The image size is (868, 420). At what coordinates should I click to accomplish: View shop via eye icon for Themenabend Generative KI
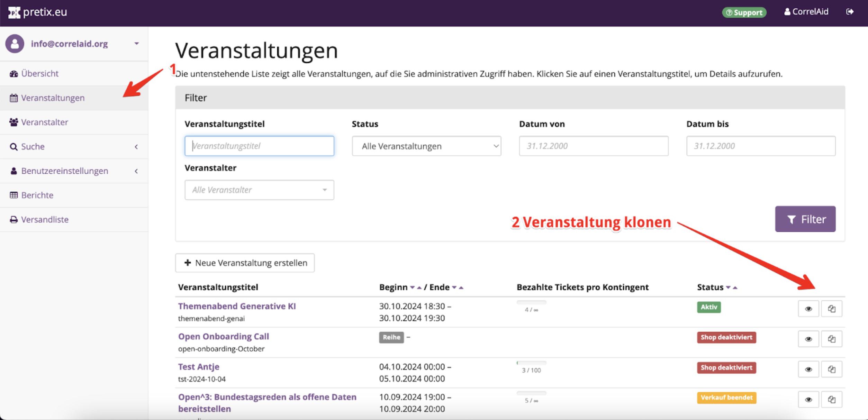click(808, 309)
